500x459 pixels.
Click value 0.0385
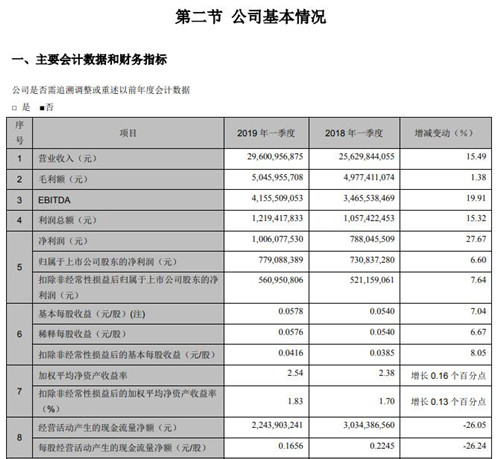tap(382, 353)
